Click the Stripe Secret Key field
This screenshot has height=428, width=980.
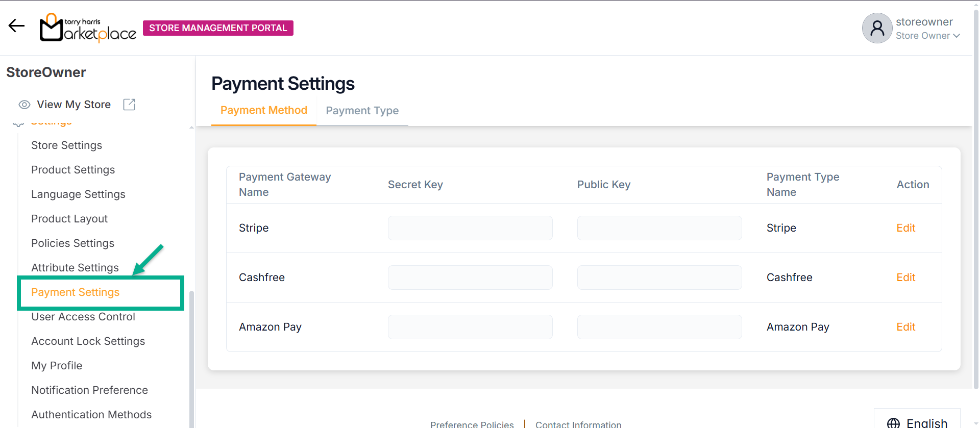[x=470, y=228]
